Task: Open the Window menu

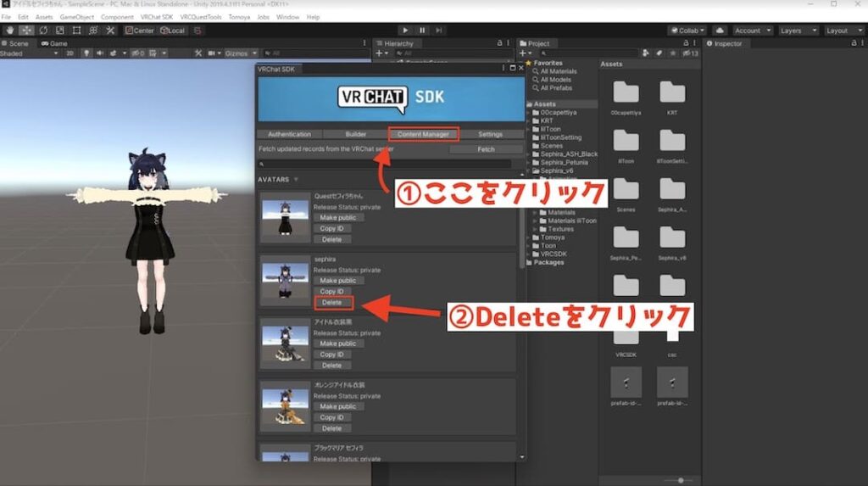Action: (287, 17)
